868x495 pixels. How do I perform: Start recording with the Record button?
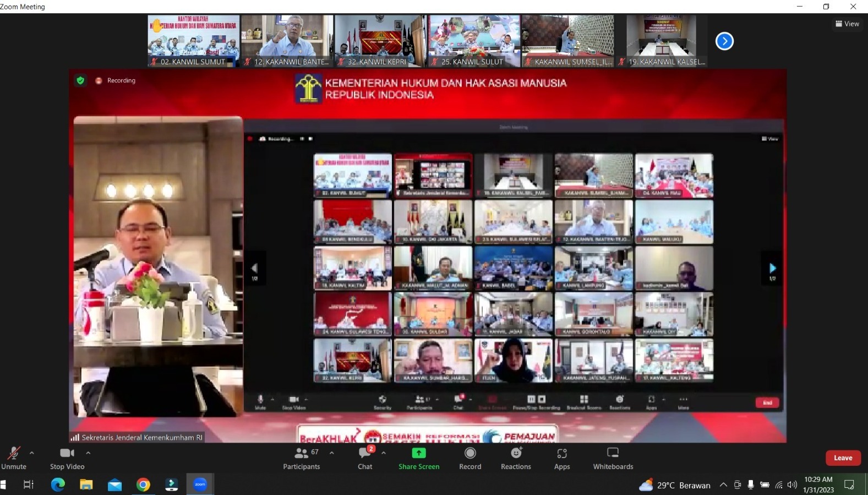click(x=470, y=458)
